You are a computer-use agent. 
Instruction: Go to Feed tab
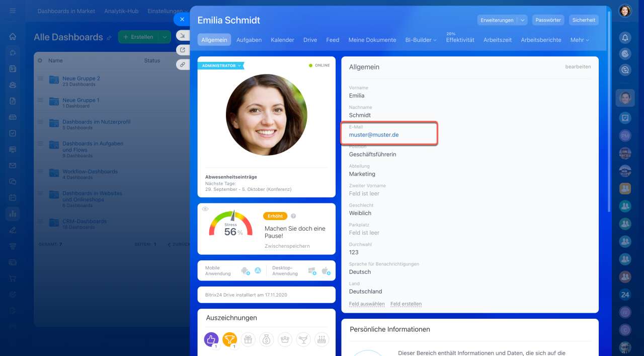click(333, 40)
